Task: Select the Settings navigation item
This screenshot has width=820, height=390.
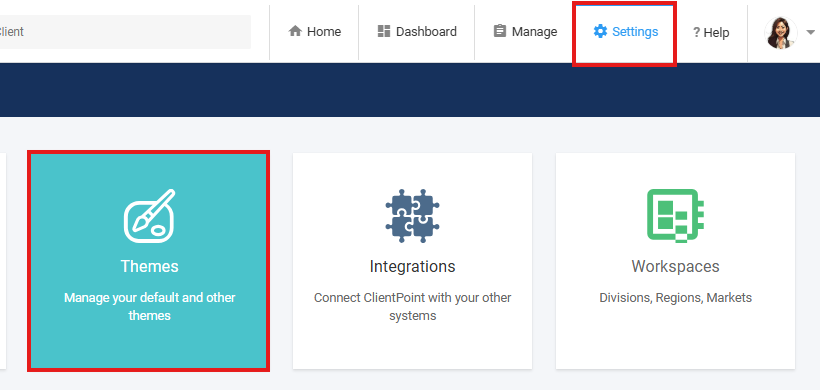Action: point(625,32)
